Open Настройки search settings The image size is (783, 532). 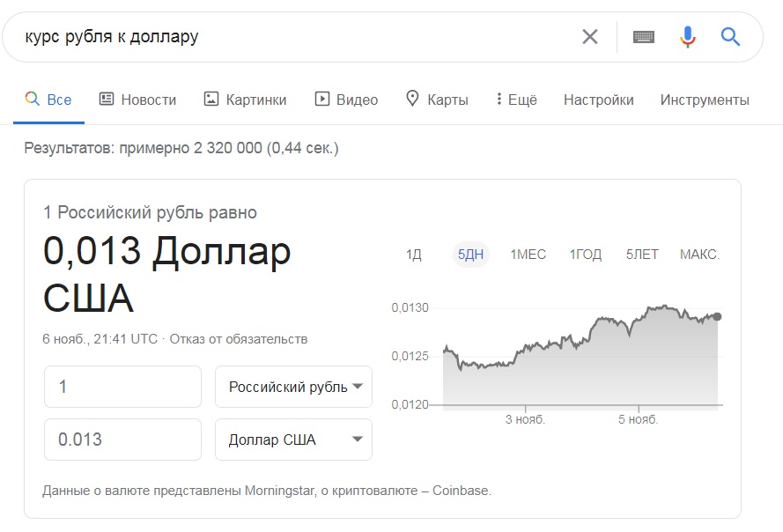(598, 100)
